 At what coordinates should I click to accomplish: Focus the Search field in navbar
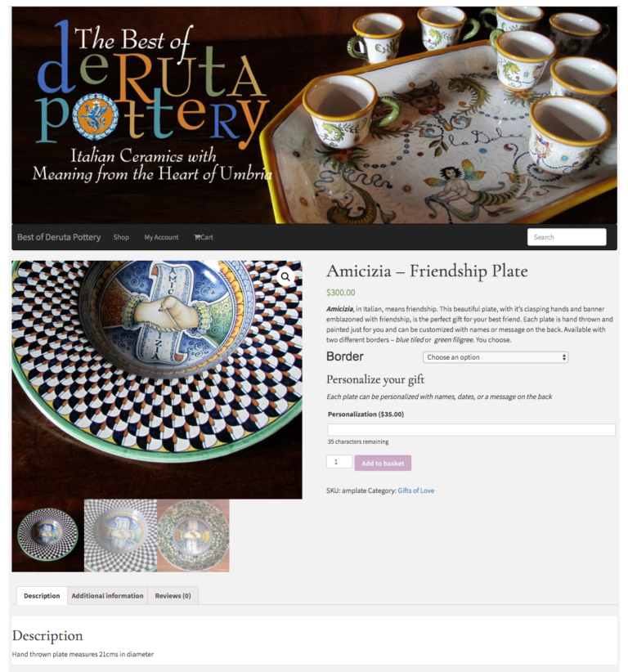pos(567,237)
